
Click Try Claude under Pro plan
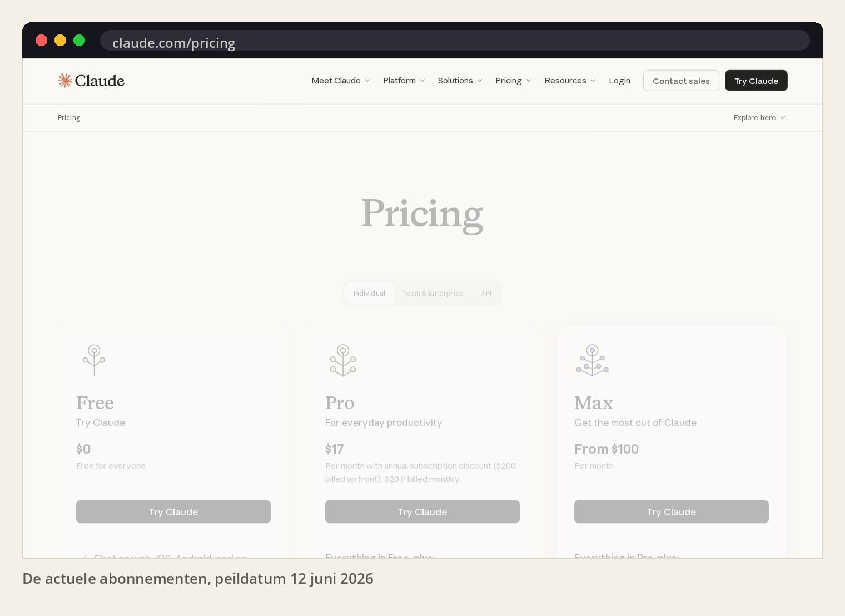point(422,511)
